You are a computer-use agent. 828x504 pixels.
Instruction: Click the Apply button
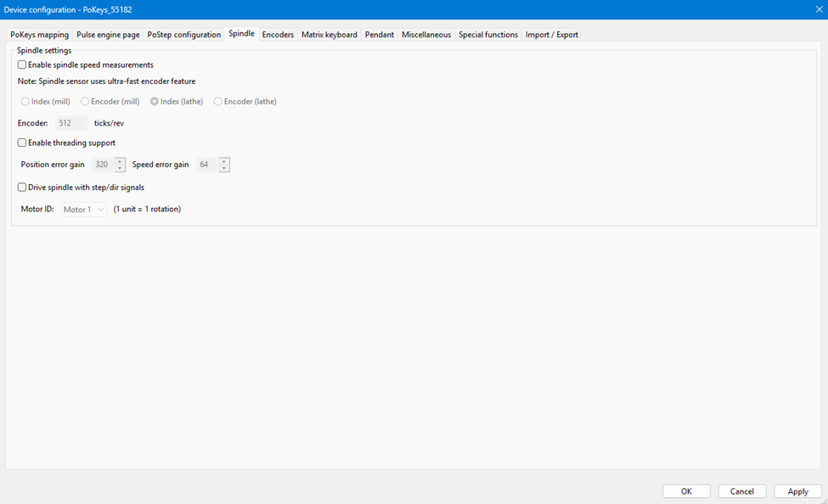click(x=797, y=491)
